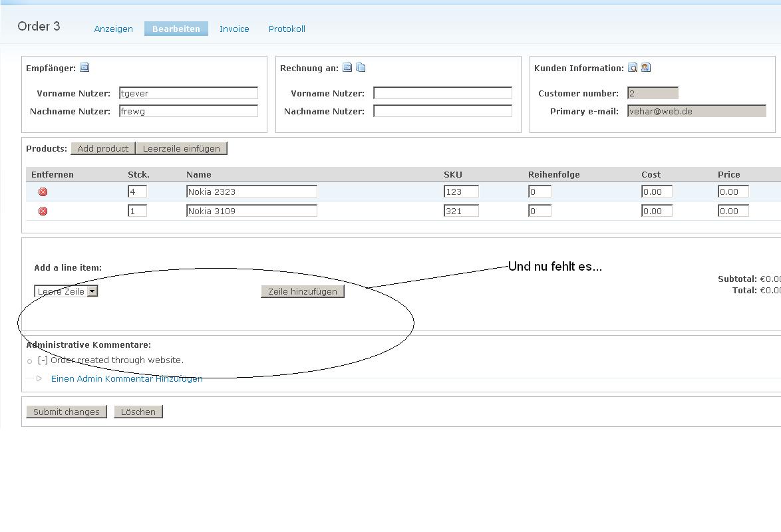The height and width of the screenshot is (532, 781).
Task: Click the SKU field containing 123
Action: 461,192
